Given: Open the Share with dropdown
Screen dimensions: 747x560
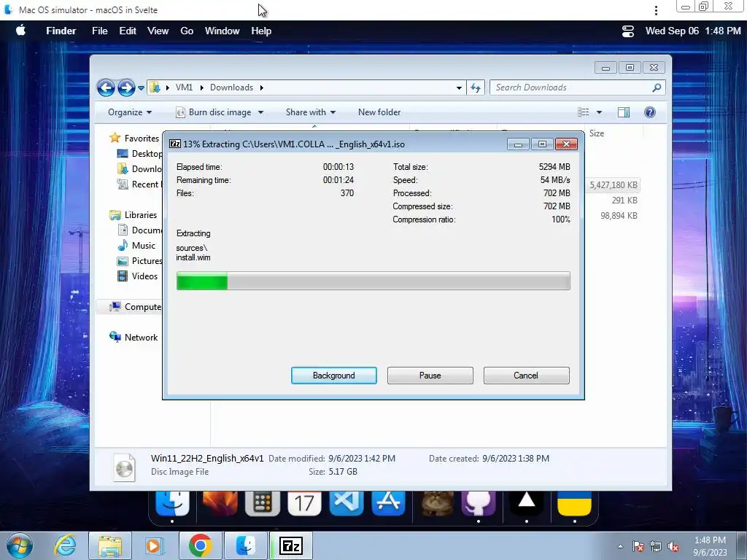Looking at the screenshot, I should pyautogui.click(x=311, y=112).
